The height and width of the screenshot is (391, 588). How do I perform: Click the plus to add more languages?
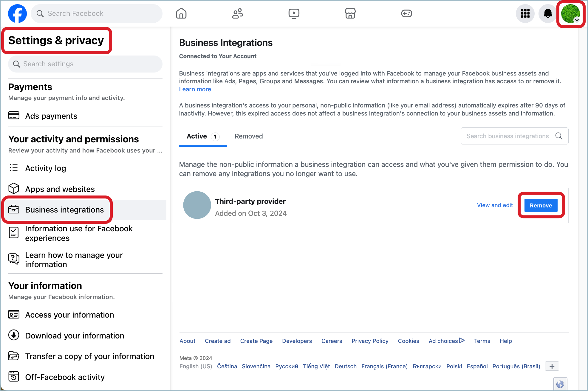(552, 366)
